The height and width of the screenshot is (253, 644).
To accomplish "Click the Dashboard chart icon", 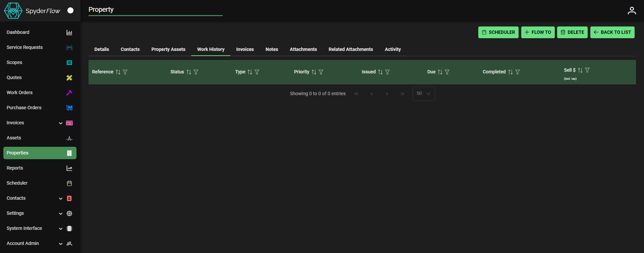I will click(69, 33).
